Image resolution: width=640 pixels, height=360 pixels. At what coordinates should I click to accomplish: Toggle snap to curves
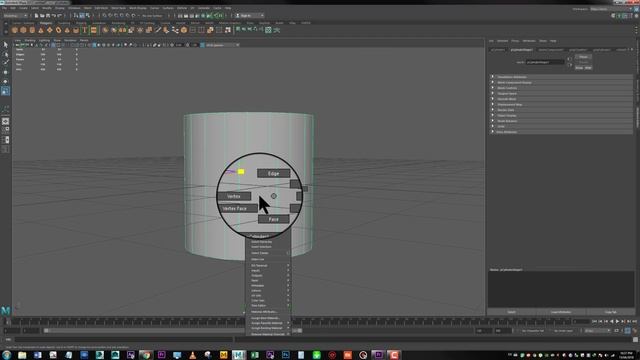tap(110, 16)
